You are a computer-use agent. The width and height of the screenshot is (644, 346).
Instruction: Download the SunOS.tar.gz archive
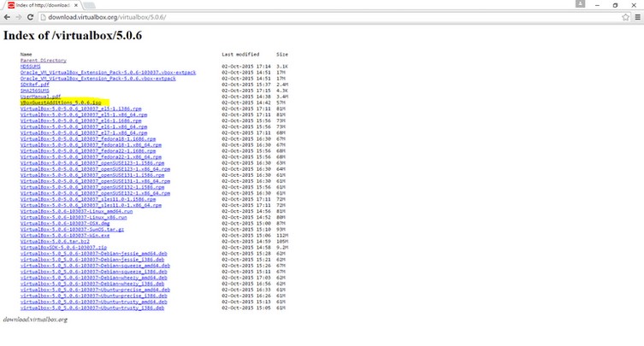tap(73, 229)
